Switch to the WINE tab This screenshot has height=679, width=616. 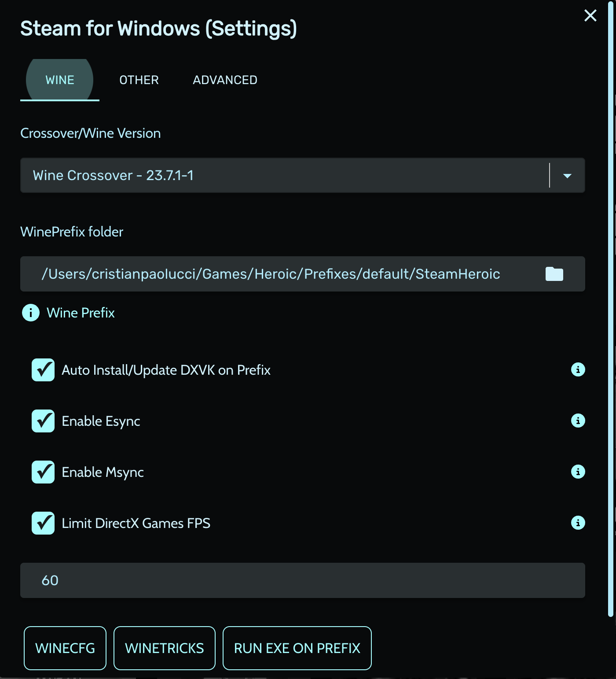(60, 80)
